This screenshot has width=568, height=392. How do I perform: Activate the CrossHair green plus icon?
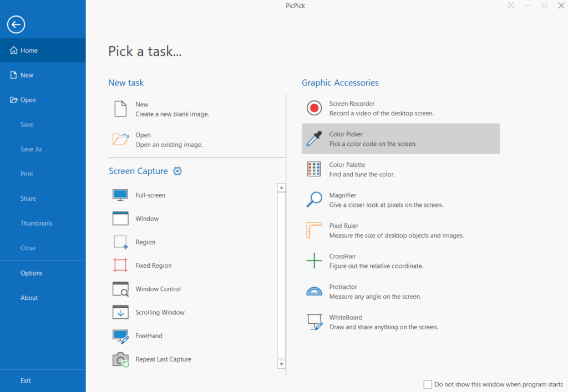pyautogui.click(x=315, y=261)
